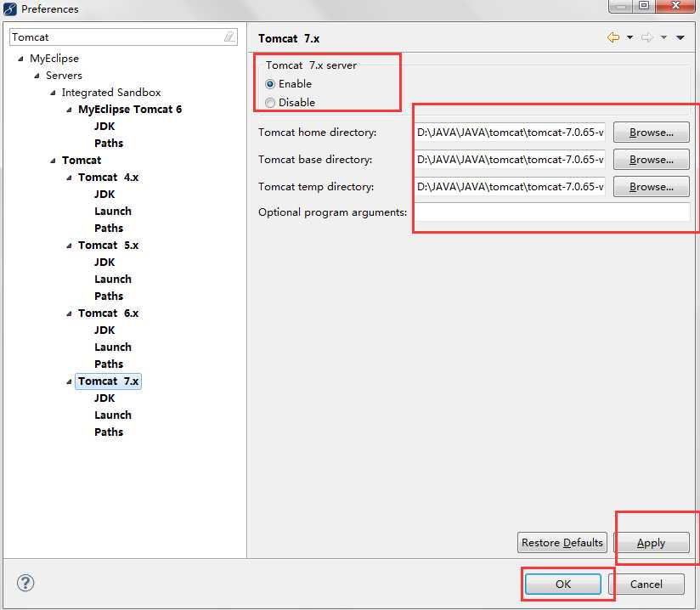Image resolution: width=700 pixels, height=610 pixels.
Task: Select the Enable radio button
Action: coord(269,84)
